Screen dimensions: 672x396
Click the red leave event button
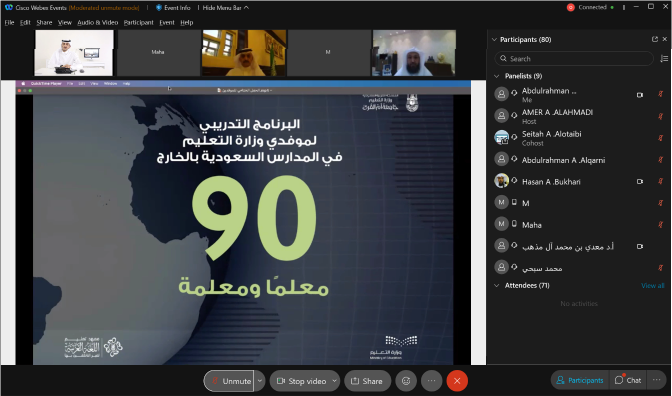(x=457, y=381)
